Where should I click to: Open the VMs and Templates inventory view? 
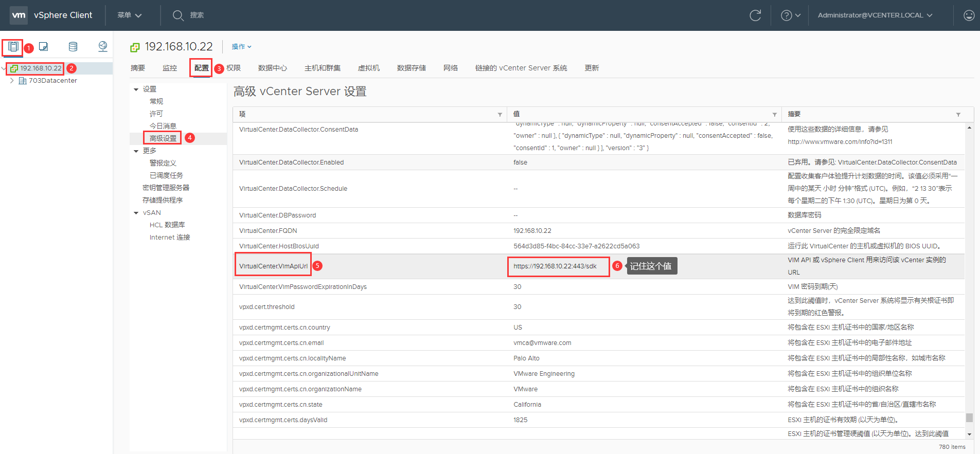pyautogui.click(x=44, y=47)
